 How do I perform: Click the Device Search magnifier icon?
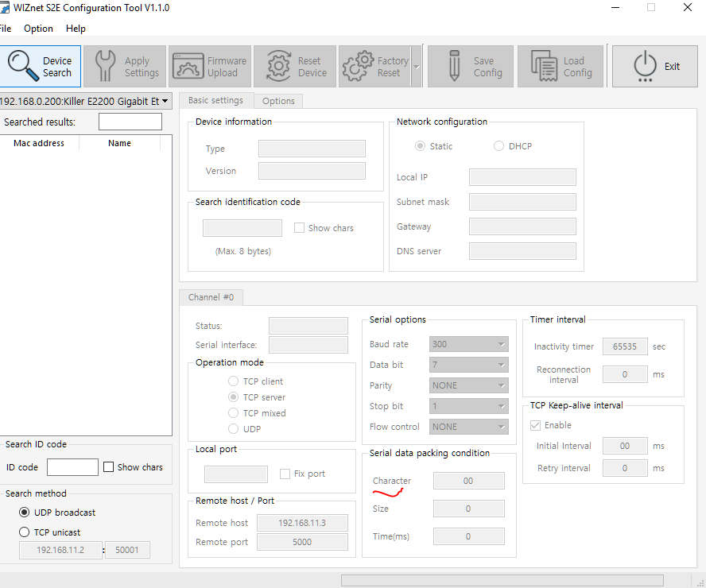click(23, 66)
